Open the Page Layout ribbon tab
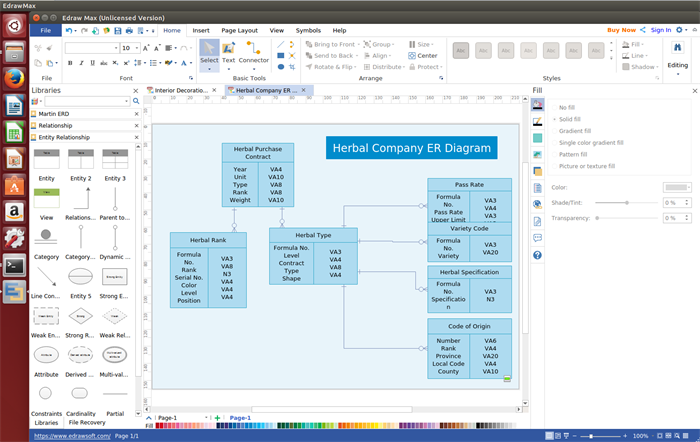The height and width of the screenshot is (442, 700). click(238, 31)
